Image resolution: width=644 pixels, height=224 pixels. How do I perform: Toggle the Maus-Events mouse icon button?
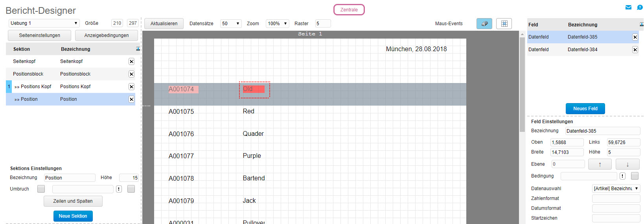pos(484,24)
